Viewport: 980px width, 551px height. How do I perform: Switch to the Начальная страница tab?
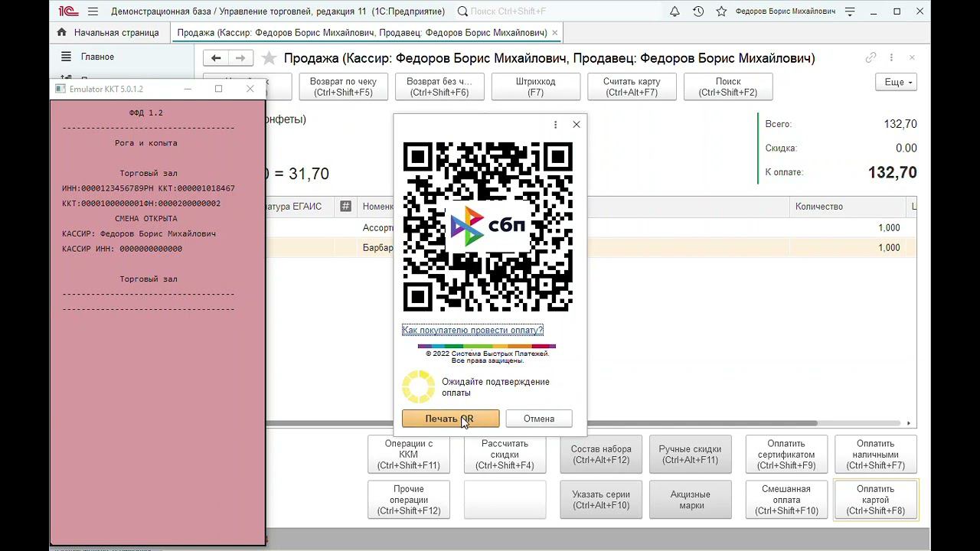tap(109, 33)
